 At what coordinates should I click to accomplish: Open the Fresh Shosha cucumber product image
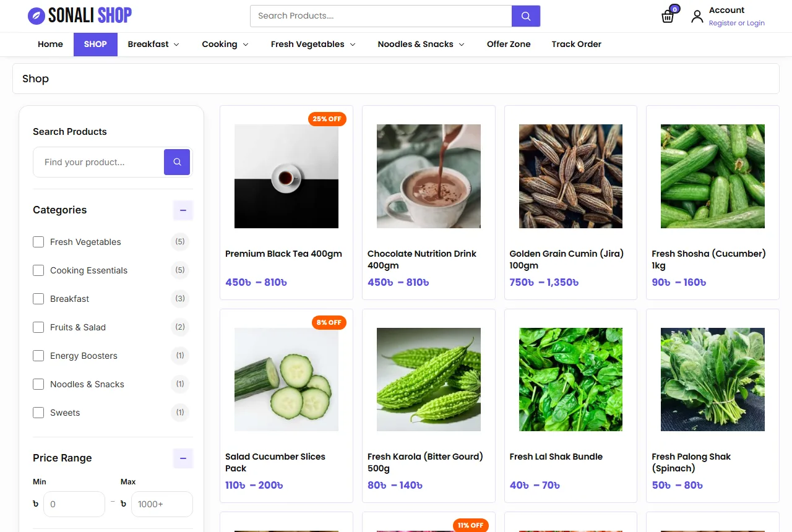(x=713, y=176)
